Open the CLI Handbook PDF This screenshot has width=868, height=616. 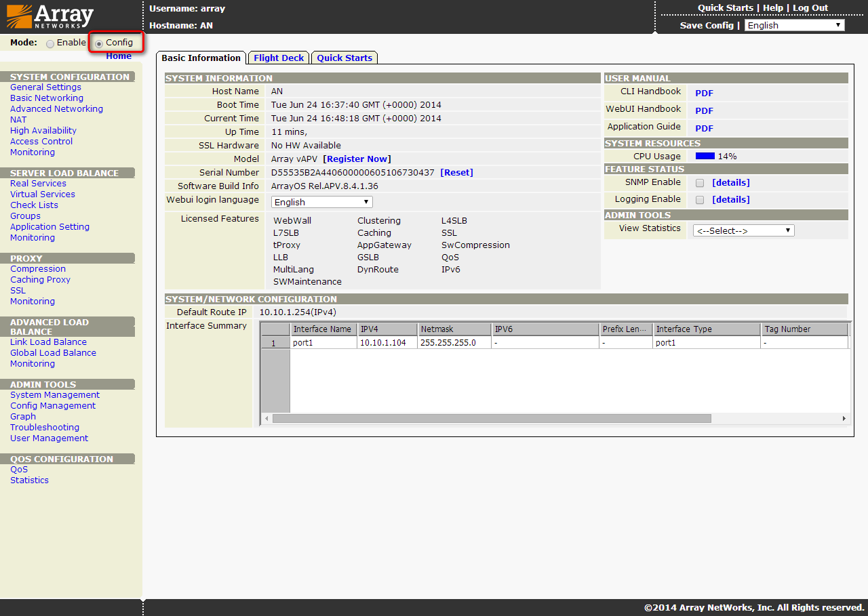coord(704,94)
